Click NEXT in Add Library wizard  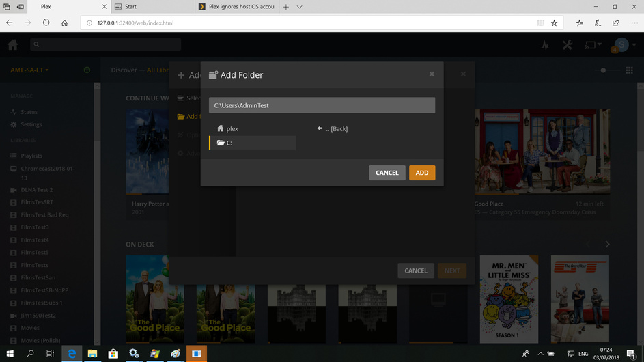(x=452, y=270)
